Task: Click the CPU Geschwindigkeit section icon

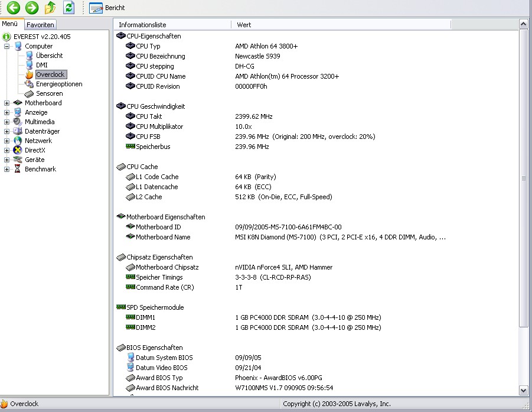Action: pyautogui.click(x=121, y=106)
